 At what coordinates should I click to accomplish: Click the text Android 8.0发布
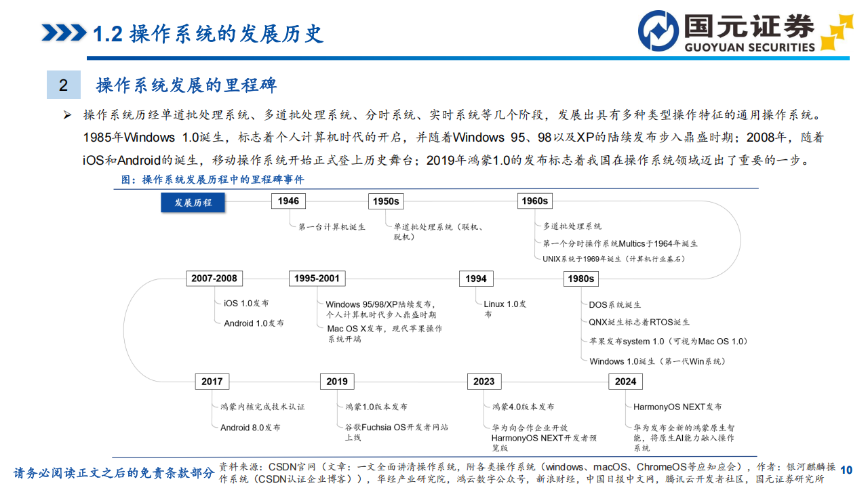pyautogui.click(x=250, y=428)
